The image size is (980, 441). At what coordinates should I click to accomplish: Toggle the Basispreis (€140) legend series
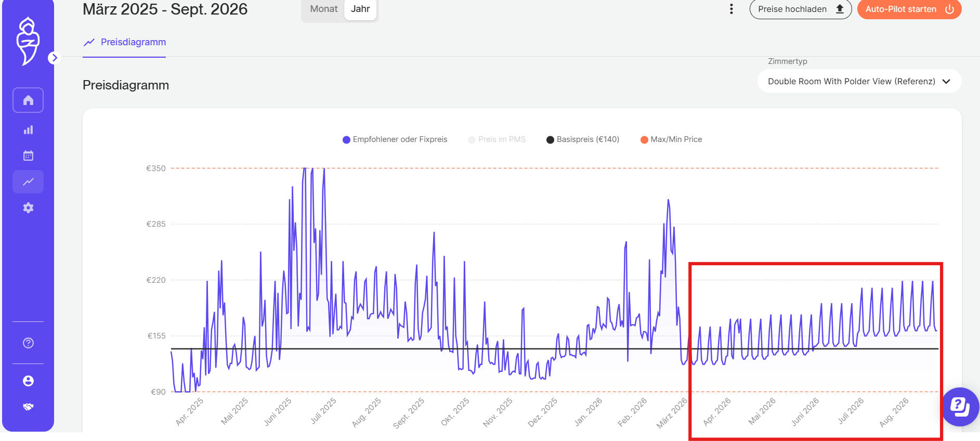click(x=583, y=139)
